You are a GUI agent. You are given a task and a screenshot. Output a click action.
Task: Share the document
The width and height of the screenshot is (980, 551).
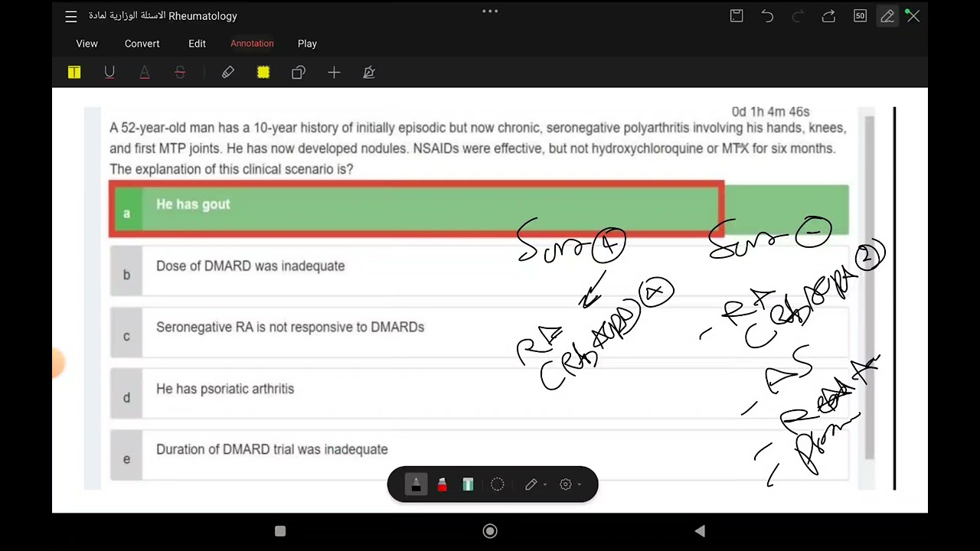828,16
